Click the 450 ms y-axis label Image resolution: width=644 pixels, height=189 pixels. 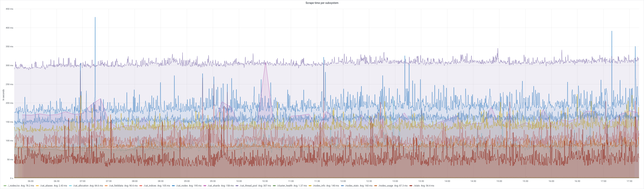9,9
